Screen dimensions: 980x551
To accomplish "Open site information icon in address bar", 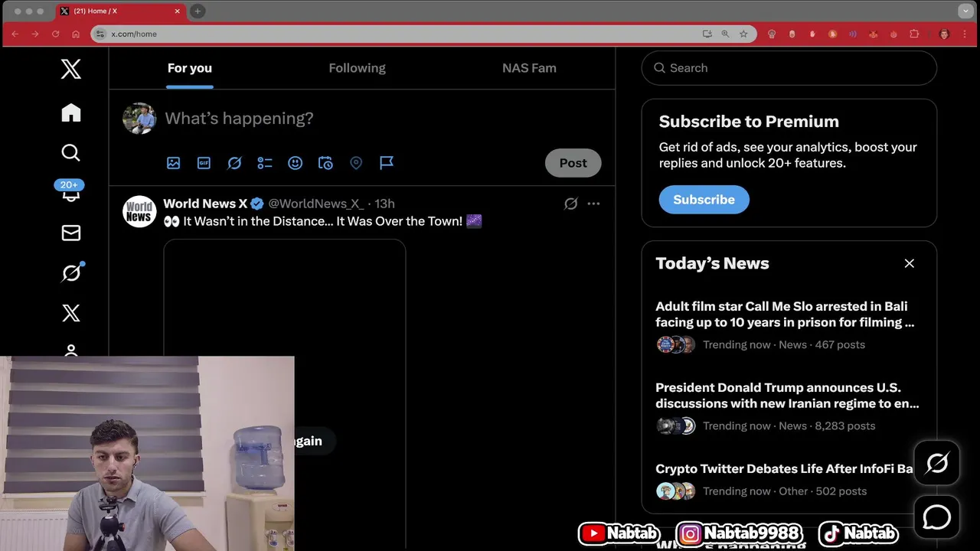I will tap(99, 34).
